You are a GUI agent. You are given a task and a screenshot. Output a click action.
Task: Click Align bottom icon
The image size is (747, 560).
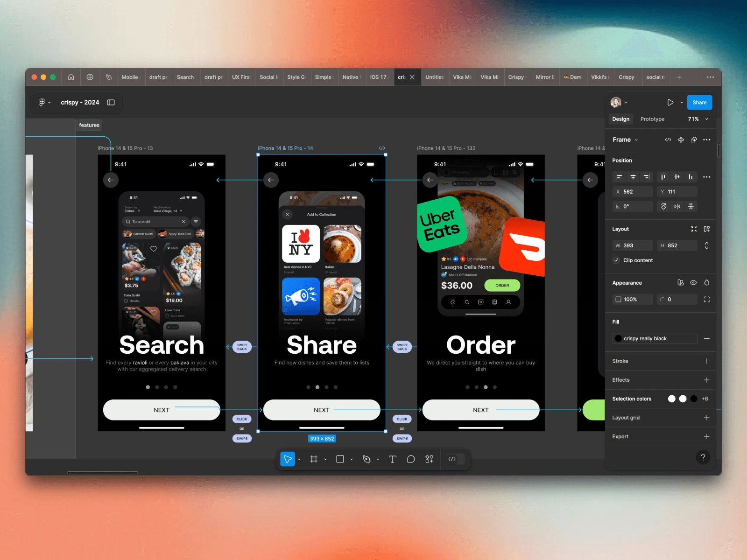tap(691, 177)
